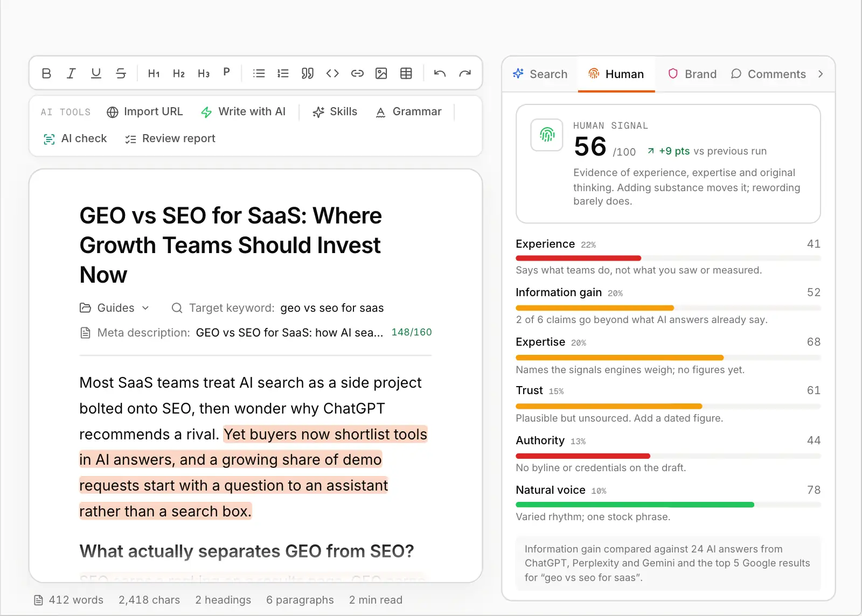Toggle bold formatting
The width and height of the screenshot is (862, 616).
(46, 73)
